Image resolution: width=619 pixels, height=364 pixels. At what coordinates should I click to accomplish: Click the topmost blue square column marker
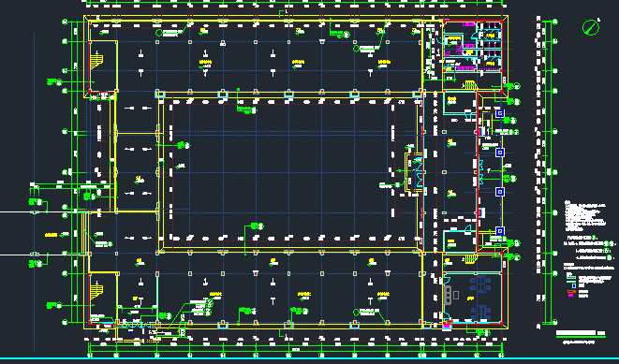(x=500, y=113)
